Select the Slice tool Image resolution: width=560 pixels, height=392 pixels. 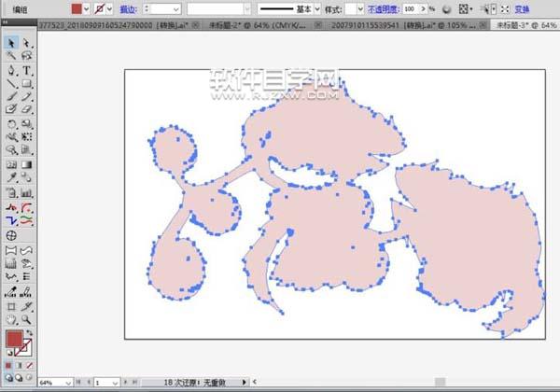tap(26, 307)
